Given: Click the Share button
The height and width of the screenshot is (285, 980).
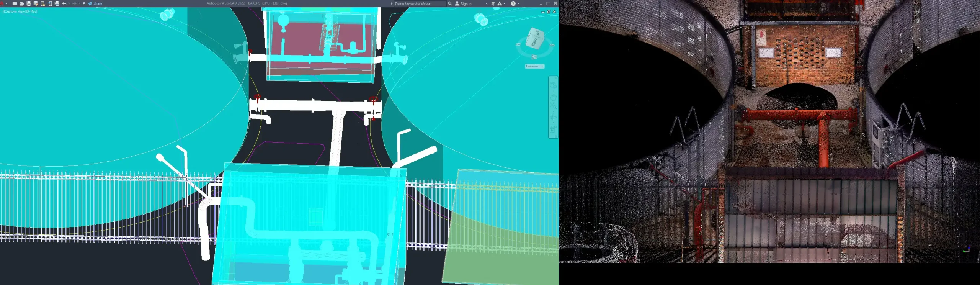Looking at the screenshot, I should (95, 3).
